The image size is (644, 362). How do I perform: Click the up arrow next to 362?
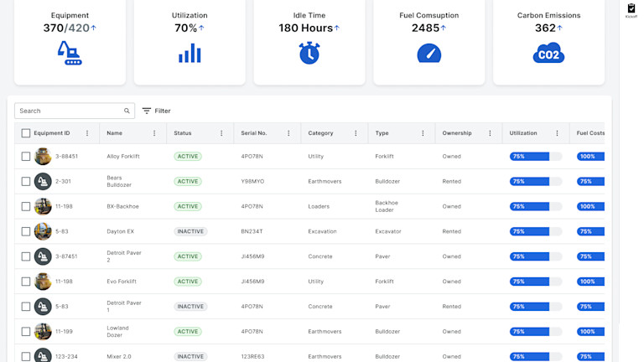560,28
